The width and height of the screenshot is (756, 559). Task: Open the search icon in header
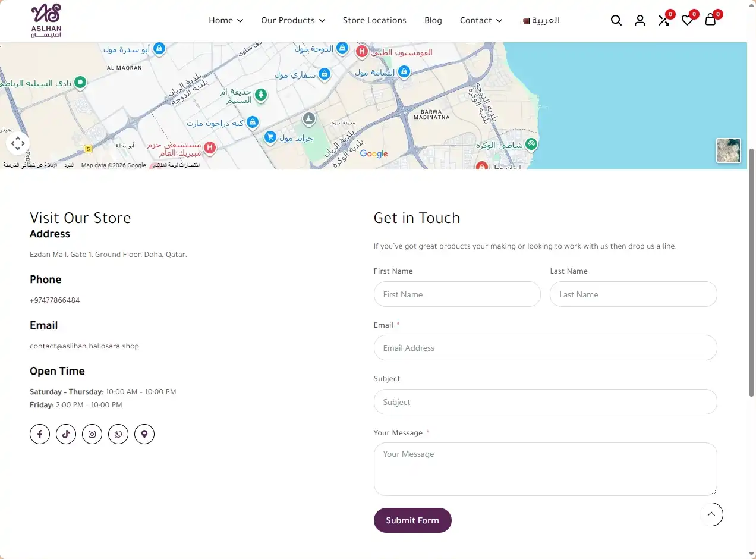coord(616,20)
